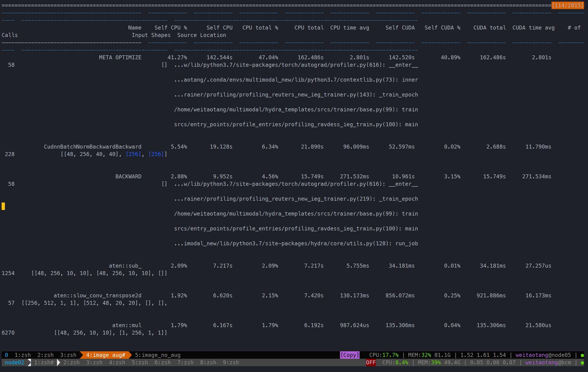
Task: Click the CPU time avg column header
Action: pos(350,28)
